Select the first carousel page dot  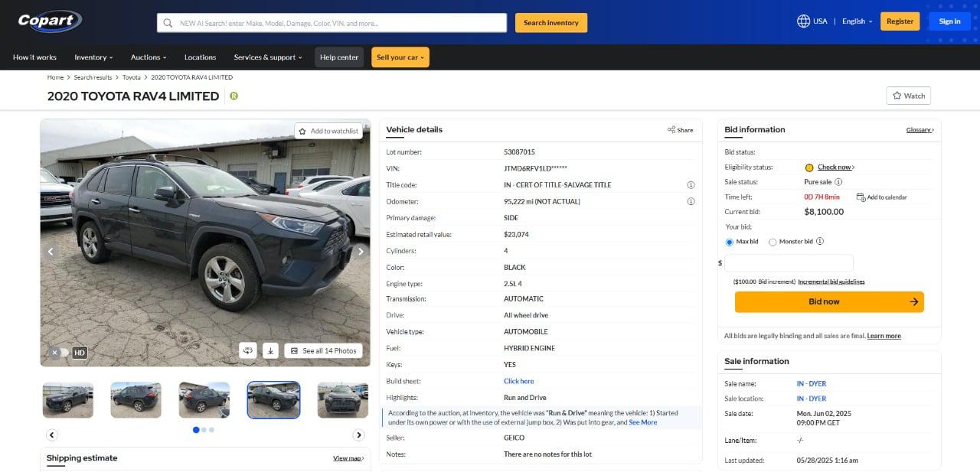coord(196,430)
